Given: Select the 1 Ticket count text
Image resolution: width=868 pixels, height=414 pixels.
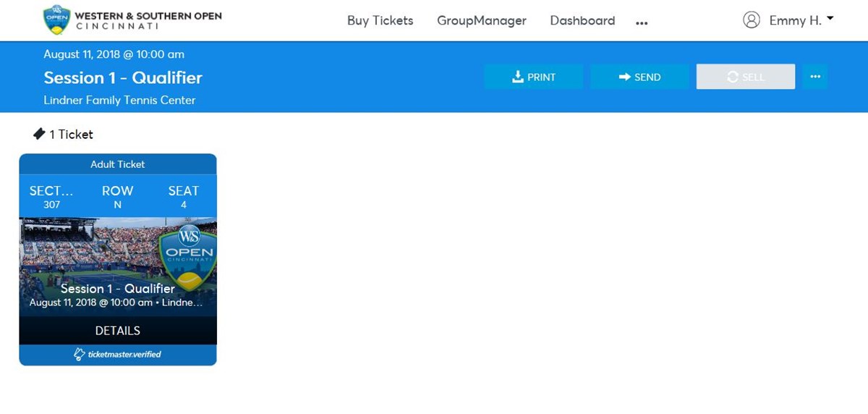Looking at the screenshot, I should 71,135.
